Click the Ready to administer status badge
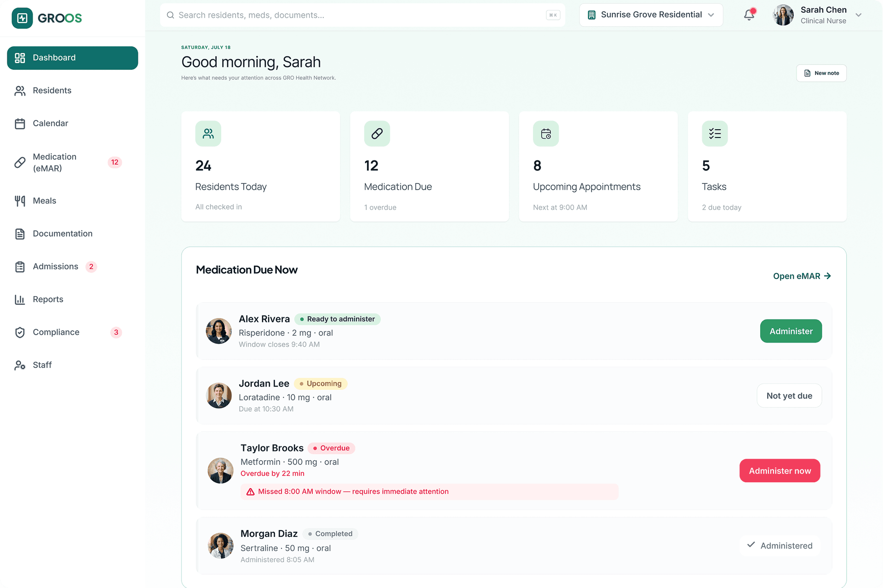883x588 pixels. [338, 319]
